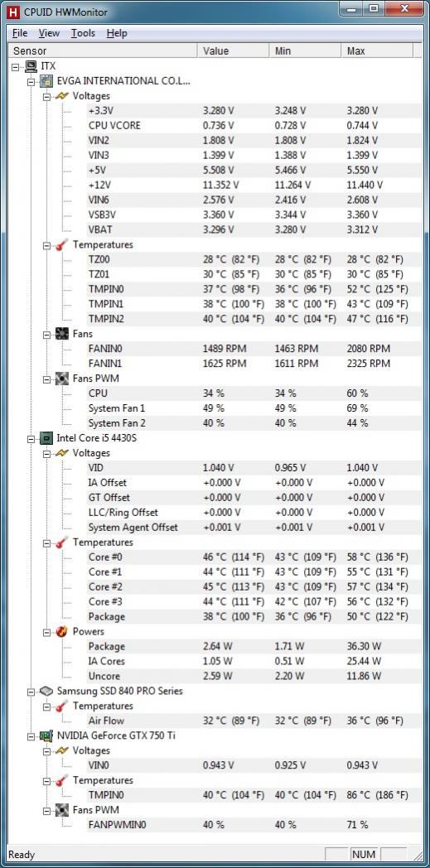Click the Samsung SSD 840 PRO drive icon
Image resolution: width=430 pixels, height=868 pixels.
pos(46,691)
